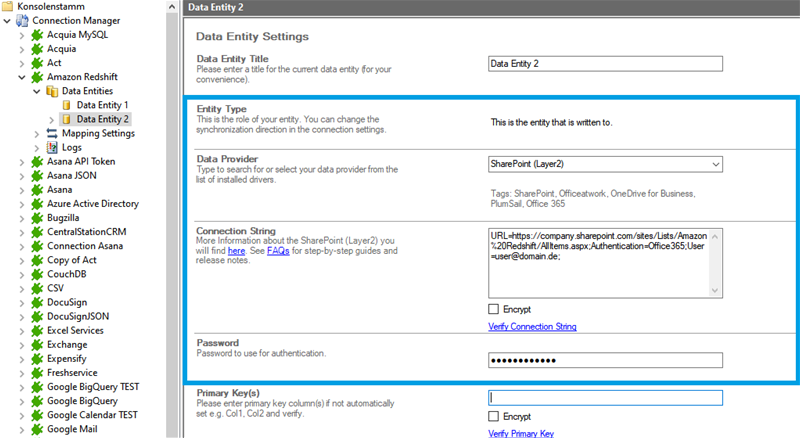Screen dimensions: 800x438
Task: Click the Logs icon in tree
Action: pos(52,147)
